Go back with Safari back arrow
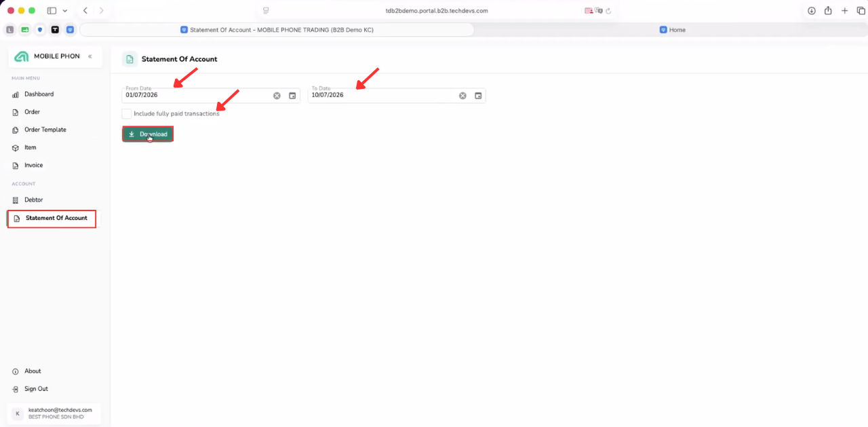868x427 pixels. point(85,11)
